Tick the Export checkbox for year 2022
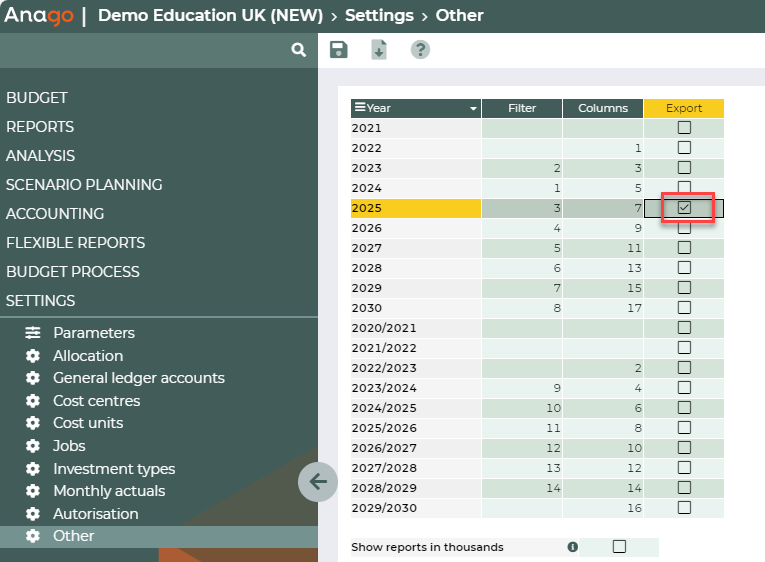Image resolution: width=765 pixels, height=562 pixels. pos(684,148)
